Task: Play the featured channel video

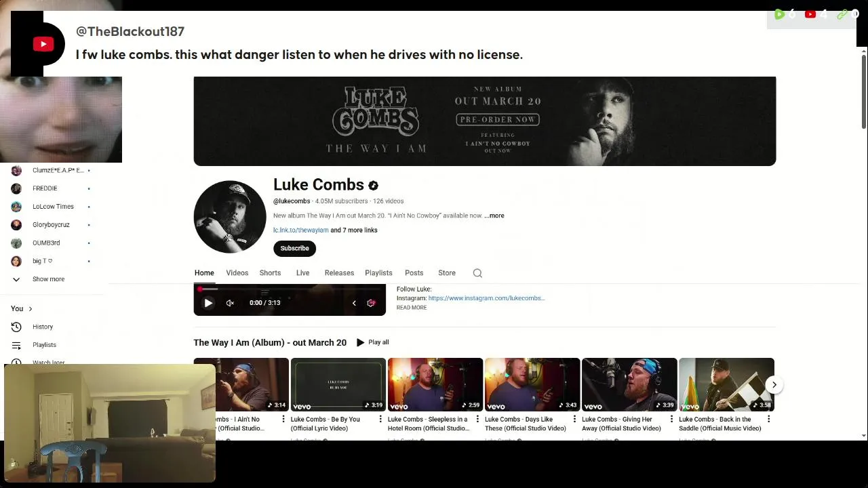Action: coord(208,303)
